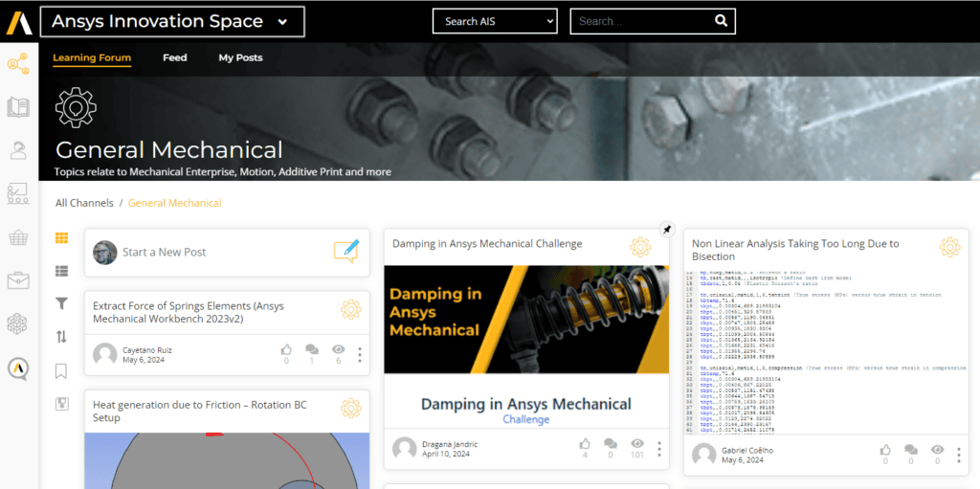Screen dimensions: 980x489
Task: Open the share network sidebar icon
Action: click(18, 64)
